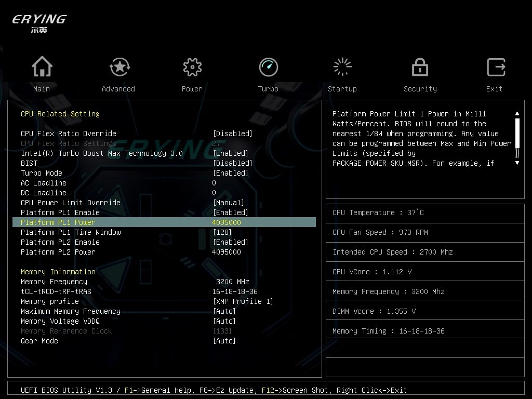Select CPU Flex Ratio Override option
The height and width of the screenshot is (399, 532).
(69, 134)
